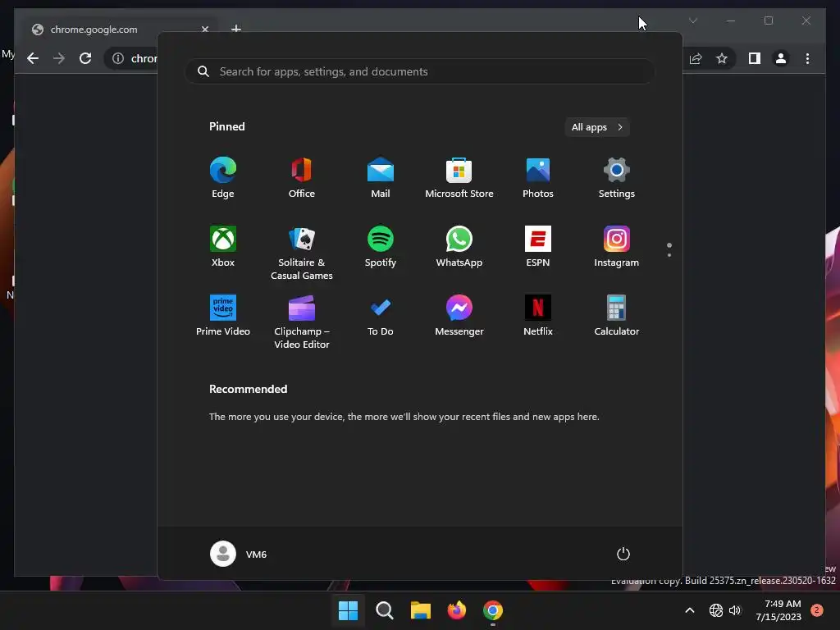
Task: Go to next pinned apps page dot
Action: click(x=669, y=255)
